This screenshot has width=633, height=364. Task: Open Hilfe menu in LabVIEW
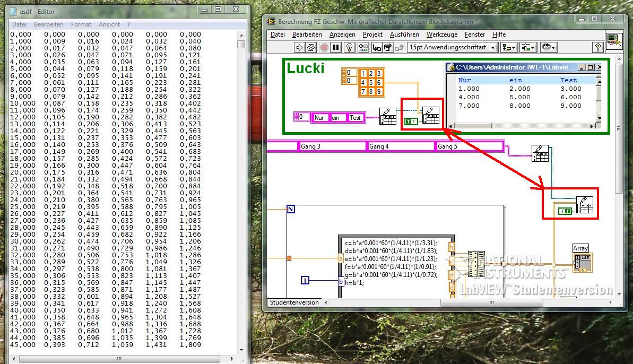tap(499, 34)
